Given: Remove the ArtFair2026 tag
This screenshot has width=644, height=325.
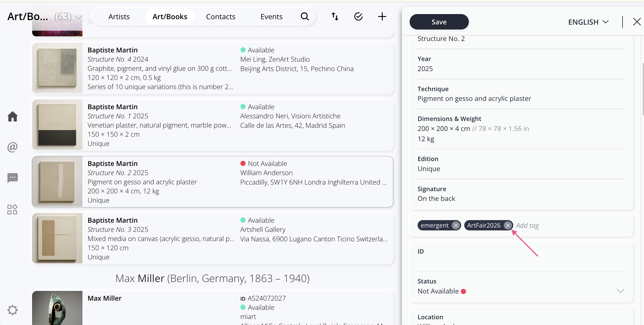Looking at the screenshot, I should (508, 226).
